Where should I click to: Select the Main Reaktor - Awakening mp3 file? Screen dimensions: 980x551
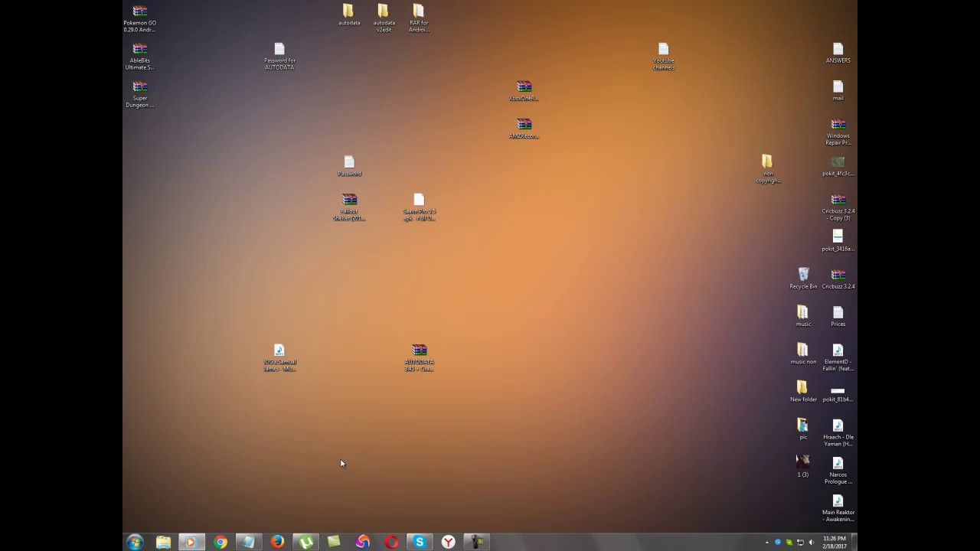pyautogui.click(x=838, y=507)
